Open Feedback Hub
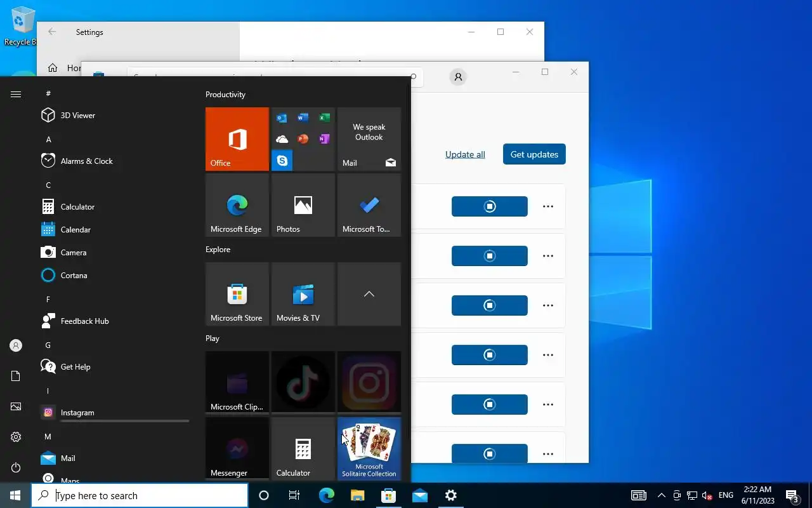Image resolution: width=812 pixels, height=508 pixels. 114,321
